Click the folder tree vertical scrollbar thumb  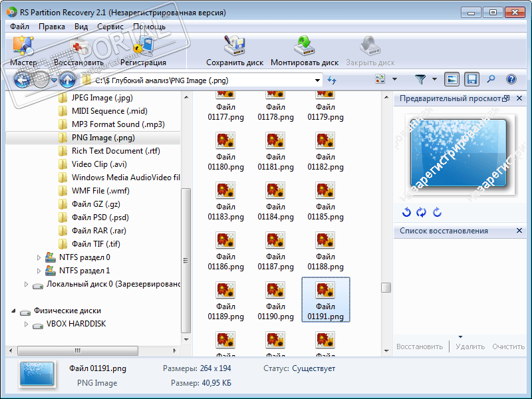click(186, 261)
